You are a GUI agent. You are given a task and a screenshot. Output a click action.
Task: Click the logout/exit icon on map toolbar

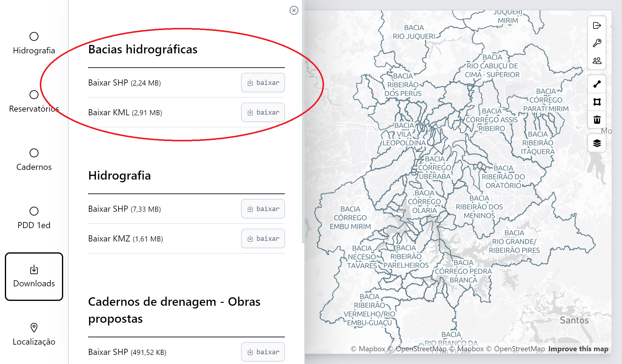click(x=597, y=25)
